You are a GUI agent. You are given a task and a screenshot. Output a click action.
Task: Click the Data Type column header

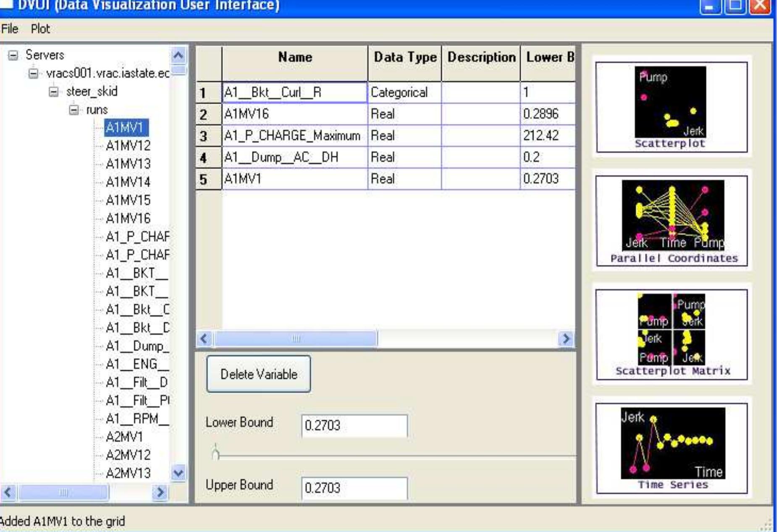click(405, 63)
